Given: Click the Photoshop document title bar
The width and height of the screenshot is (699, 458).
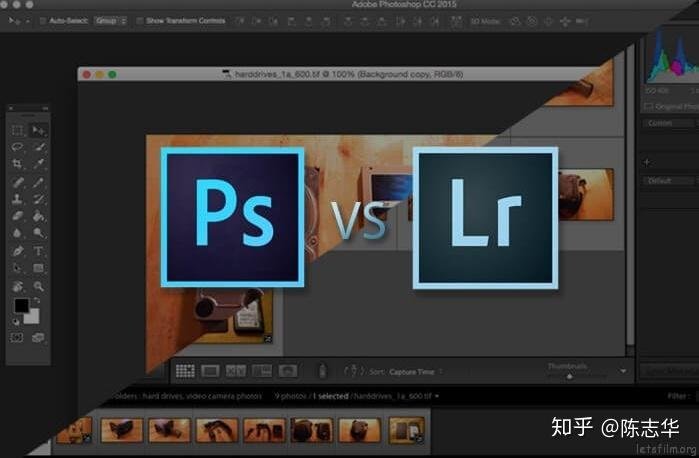Looking at the screenshot, I should [x=339, y=74].
